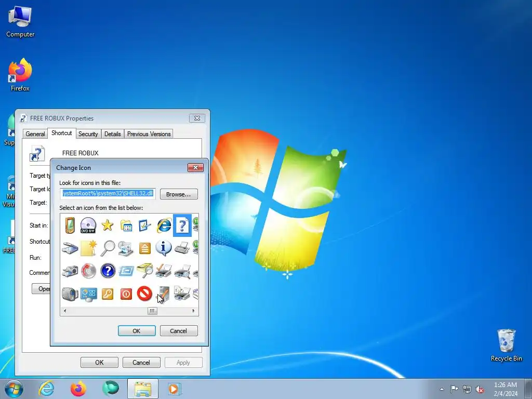Image resolution: width=532 pixels, height=399 pixels.
Task: Choose the folder with magnifier search icon
Action: pyautogui.click(x=145, y=271)
